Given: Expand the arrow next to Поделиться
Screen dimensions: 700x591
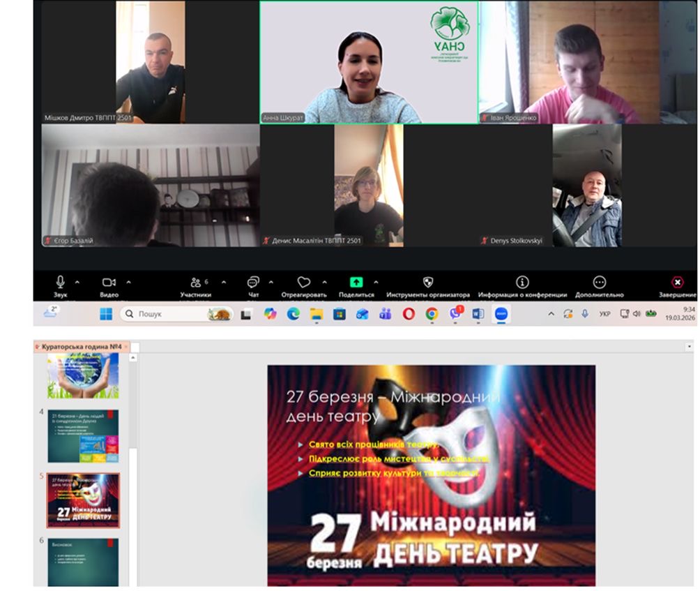Looking at the screenshot, I should point(376,282).
